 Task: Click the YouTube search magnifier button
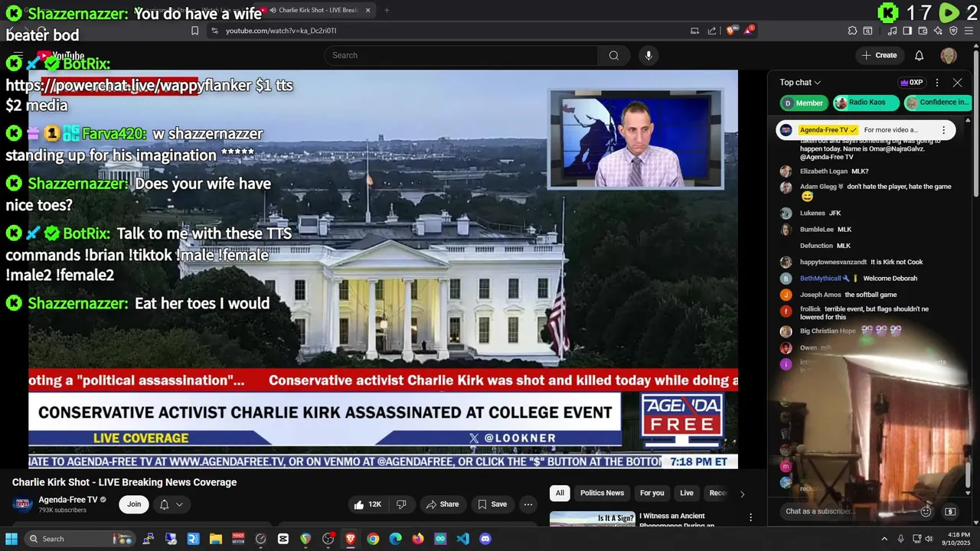point(613,55)
